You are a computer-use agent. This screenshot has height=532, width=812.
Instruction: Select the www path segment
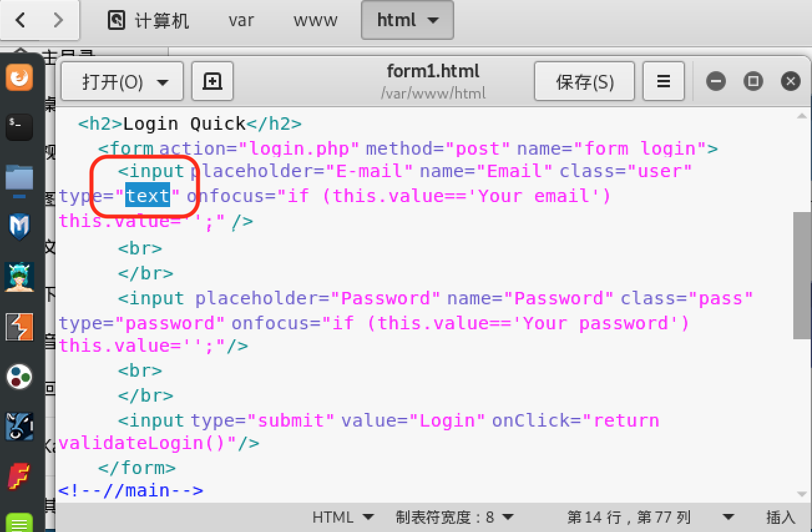[315, 20]
